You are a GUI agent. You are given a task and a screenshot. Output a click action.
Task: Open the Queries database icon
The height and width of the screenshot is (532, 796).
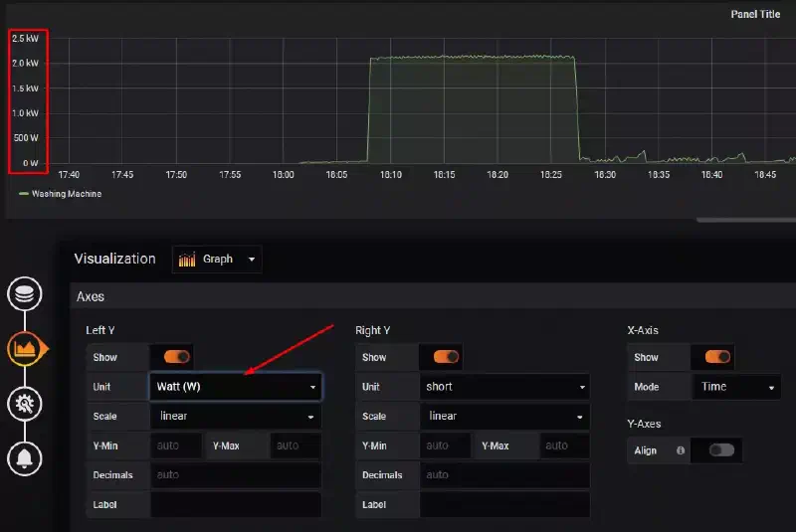click(24, 293)
